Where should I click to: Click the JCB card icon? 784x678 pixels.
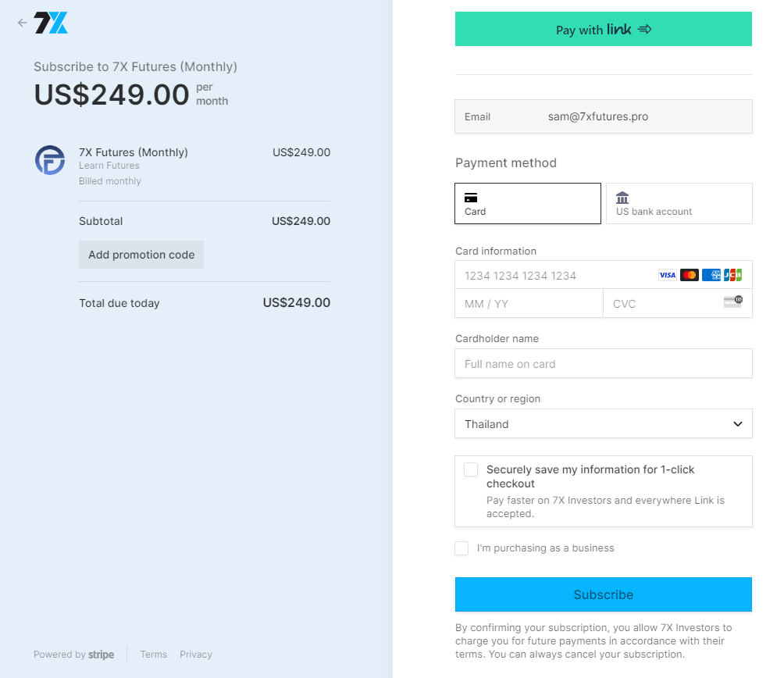coord(732,275)
